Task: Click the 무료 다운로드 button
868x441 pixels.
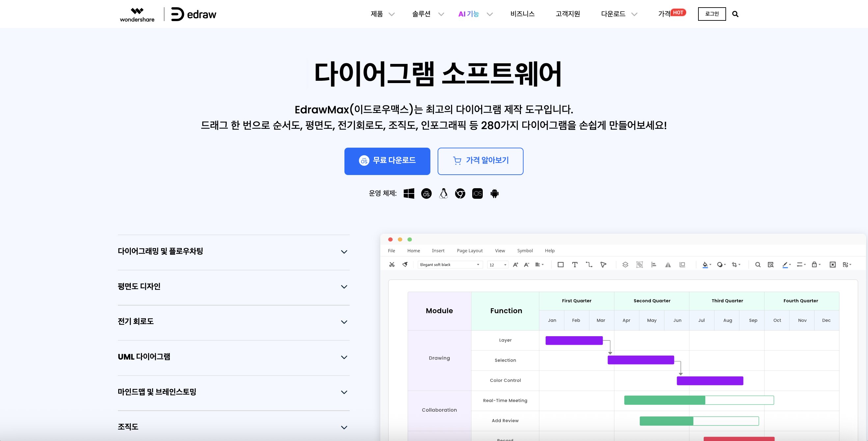Action: click(x=387, y=161)
